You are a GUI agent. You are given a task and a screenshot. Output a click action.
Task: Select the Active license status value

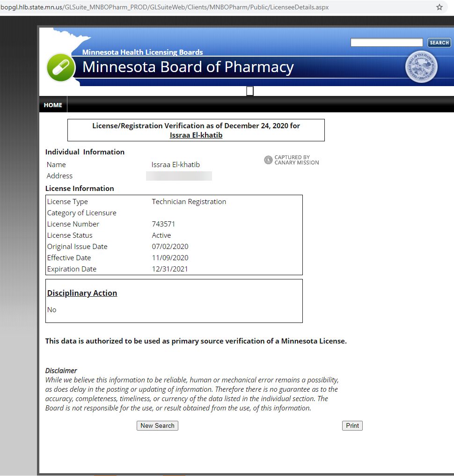tap(161, 235)
